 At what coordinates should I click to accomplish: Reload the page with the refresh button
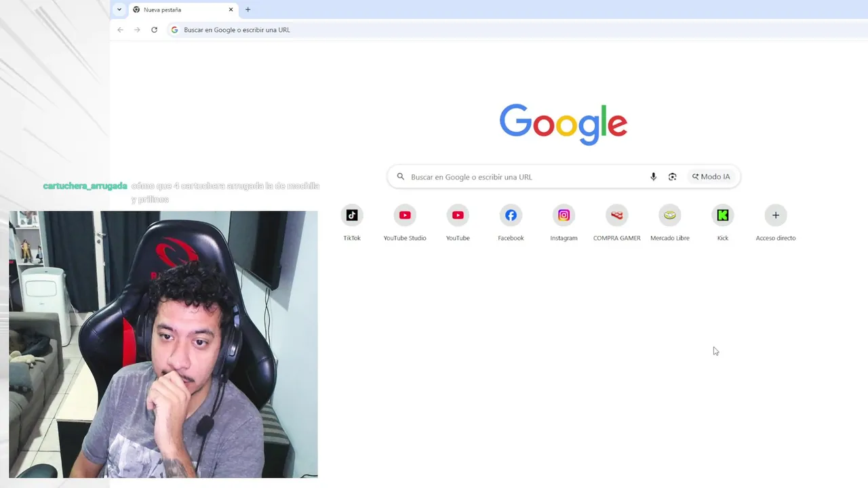click(155, 30)
